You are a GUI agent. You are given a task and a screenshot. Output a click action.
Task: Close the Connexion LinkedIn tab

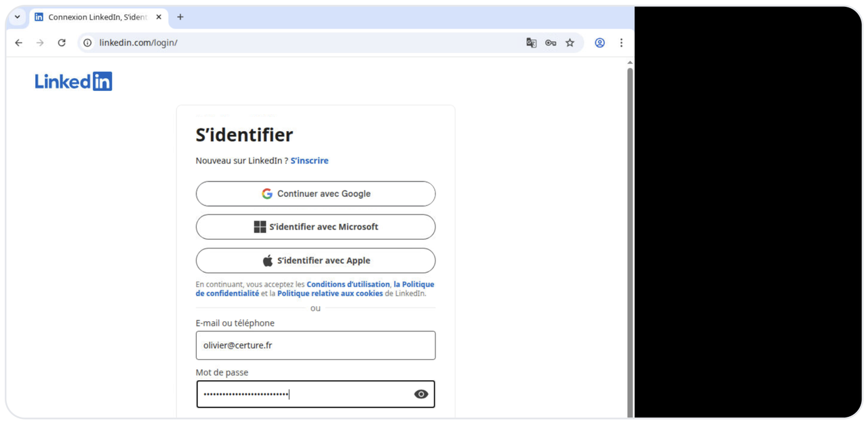(x=159, y=17)
